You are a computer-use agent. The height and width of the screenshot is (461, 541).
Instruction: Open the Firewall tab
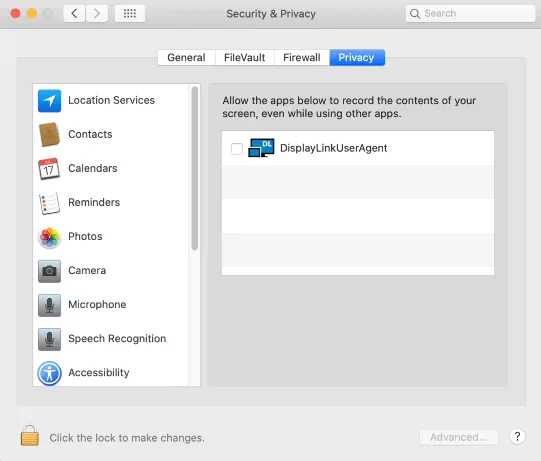click(302, 57)
